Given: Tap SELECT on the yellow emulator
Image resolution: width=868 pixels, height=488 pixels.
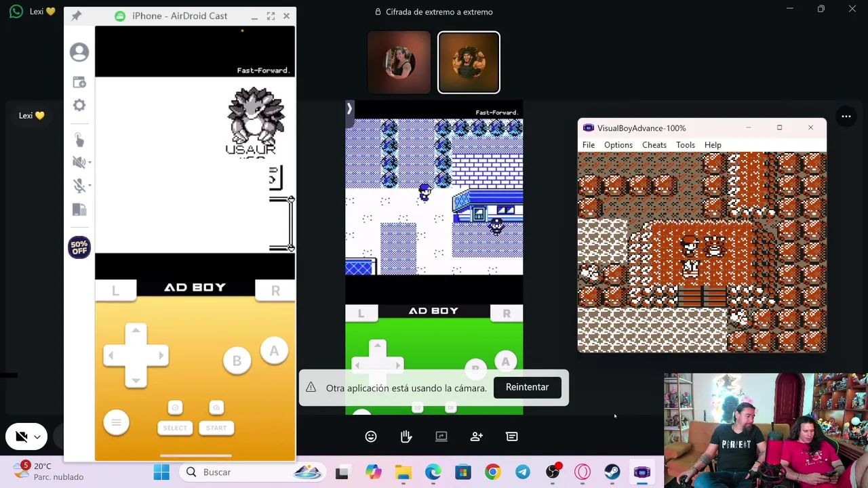Looking at the screenshot, I should 175,428.
